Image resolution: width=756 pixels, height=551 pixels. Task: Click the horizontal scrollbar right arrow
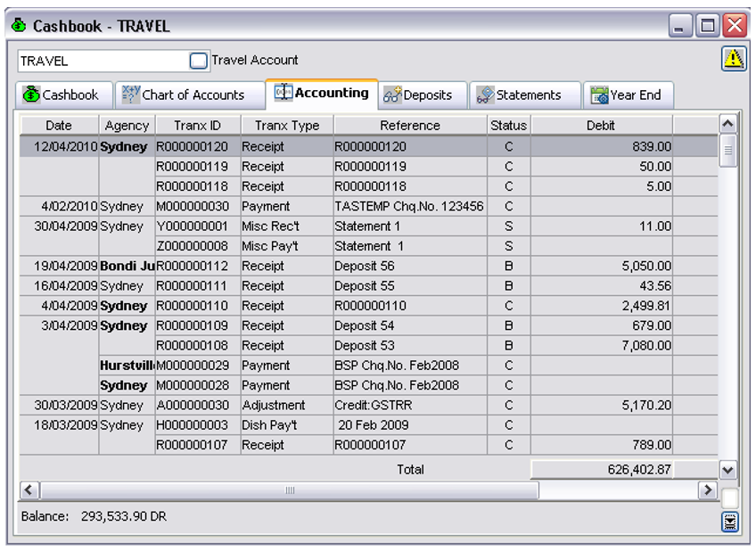click(x=708, y=490)
